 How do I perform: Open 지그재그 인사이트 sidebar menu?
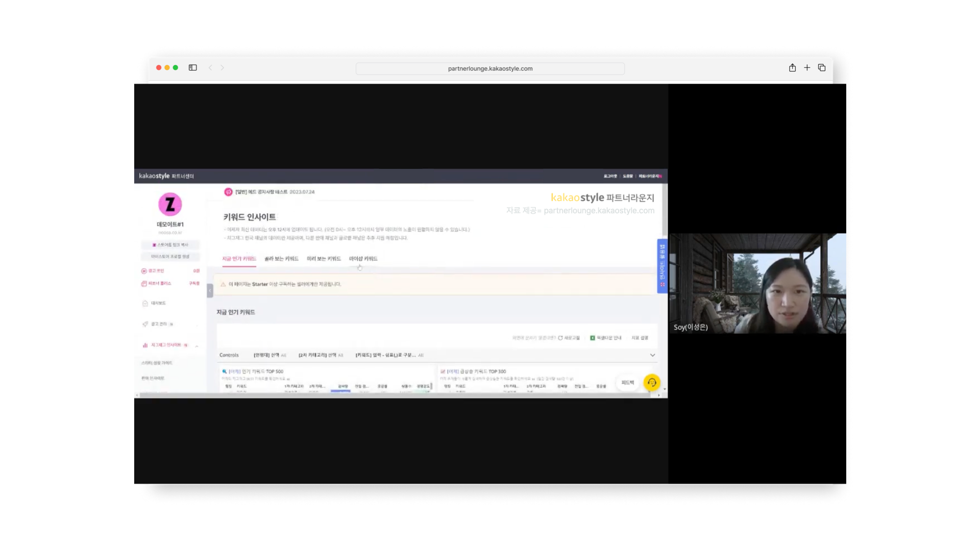click(x=165, y=345)
